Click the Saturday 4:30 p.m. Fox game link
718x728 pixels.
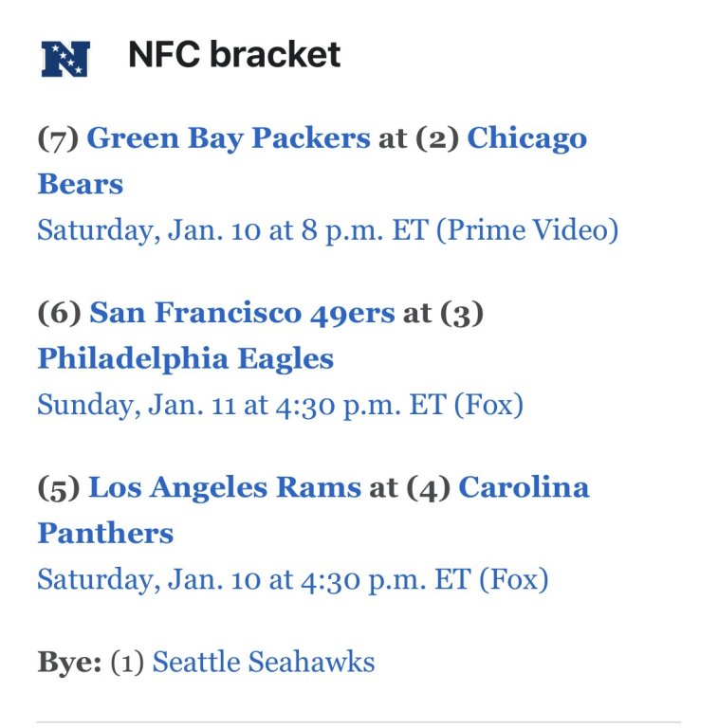pos(292,579)
